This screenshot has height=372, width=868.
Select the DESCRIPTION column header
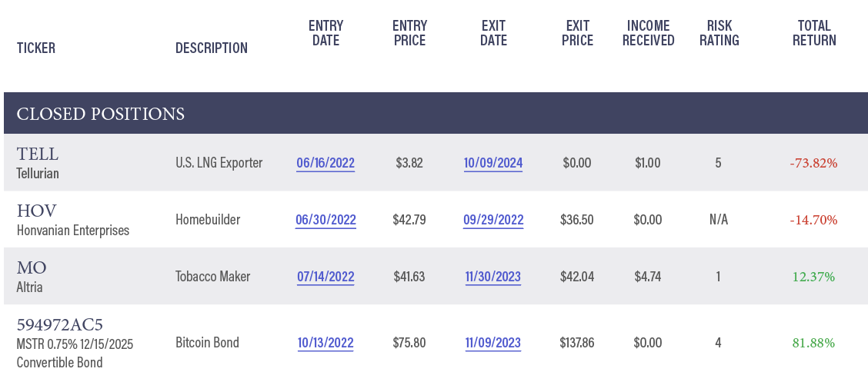(x=212, y=48)
